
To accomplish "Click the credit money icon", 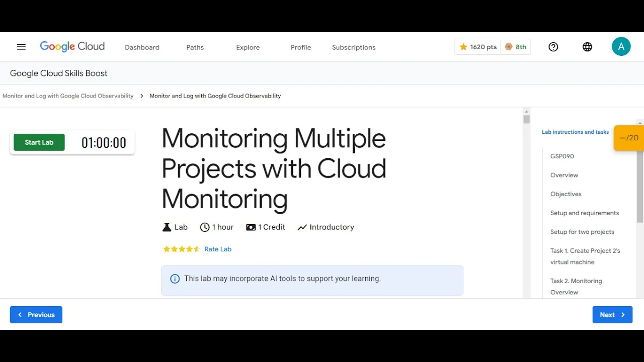I will [251, 227].
